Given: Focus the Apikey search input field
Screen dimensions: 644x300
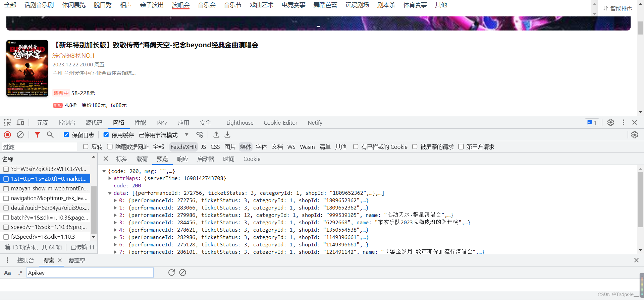Looking at the screenshot, I should tap(90, 273).
